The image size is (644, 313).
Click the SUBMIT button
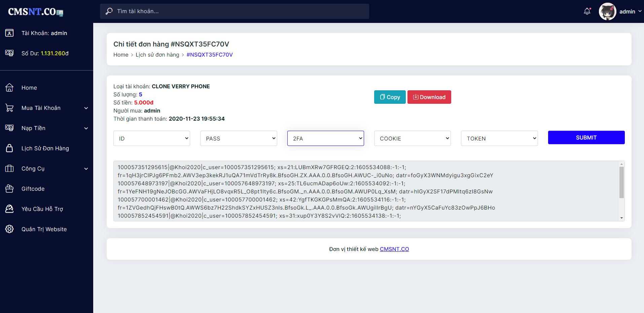click(586, 137)
